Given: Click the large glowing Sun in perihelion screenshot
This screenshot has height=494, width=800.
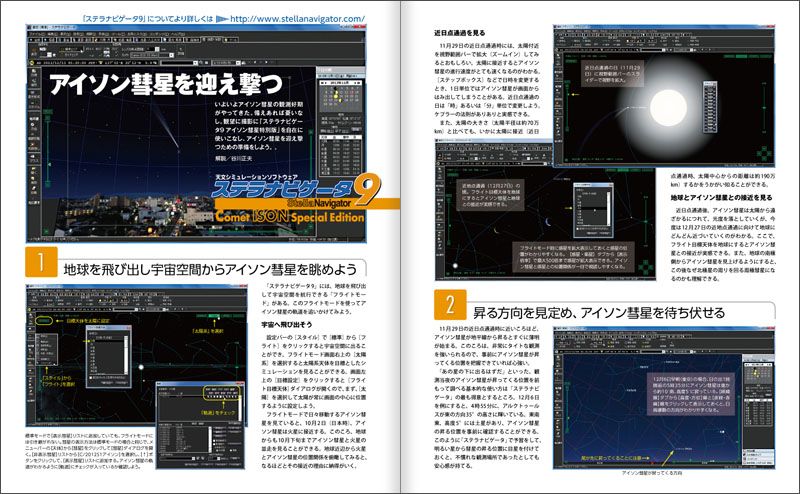Looking at the screenshot, I should [668, 108].
